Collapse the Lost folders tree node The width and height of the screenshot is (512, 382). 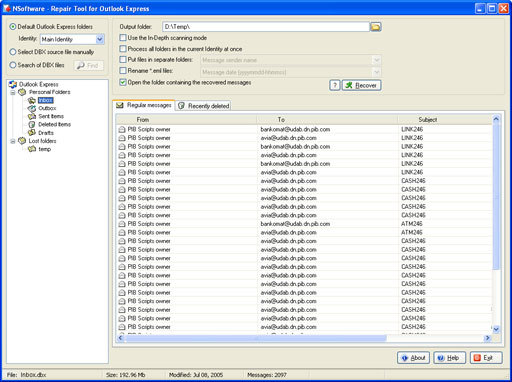(13, 141)
